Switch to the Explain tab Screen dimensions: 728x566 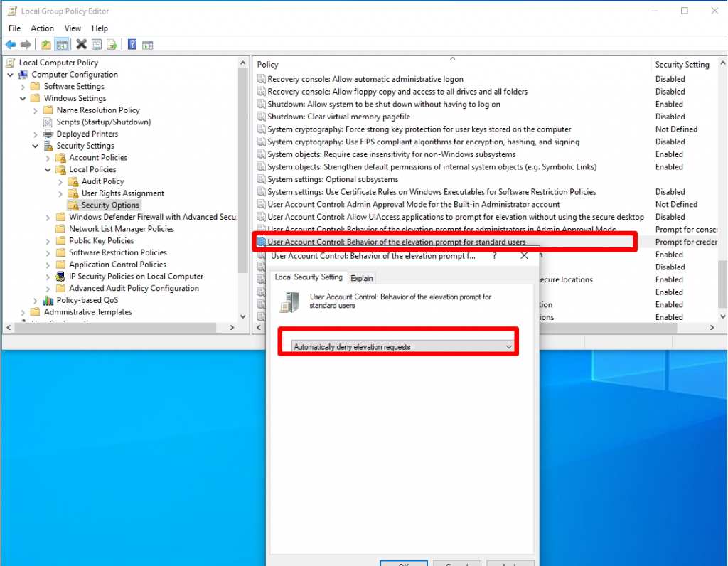(x=361, y=277)
